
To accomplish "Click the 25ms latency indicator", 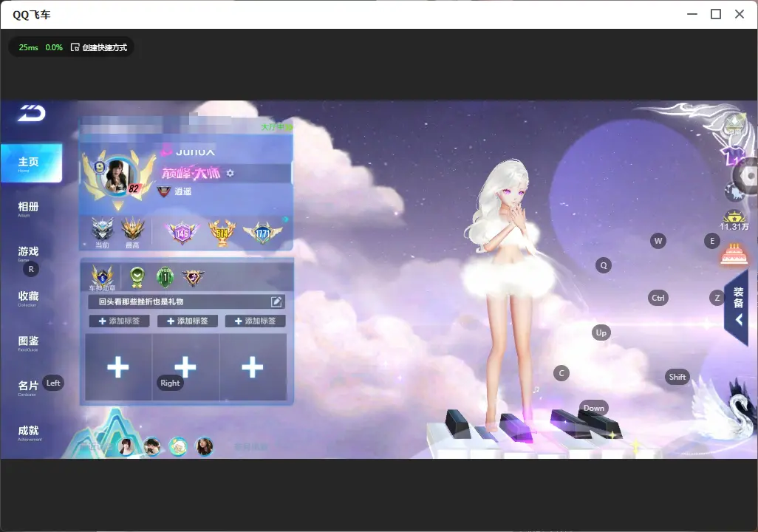I will [x=29, y=47].
